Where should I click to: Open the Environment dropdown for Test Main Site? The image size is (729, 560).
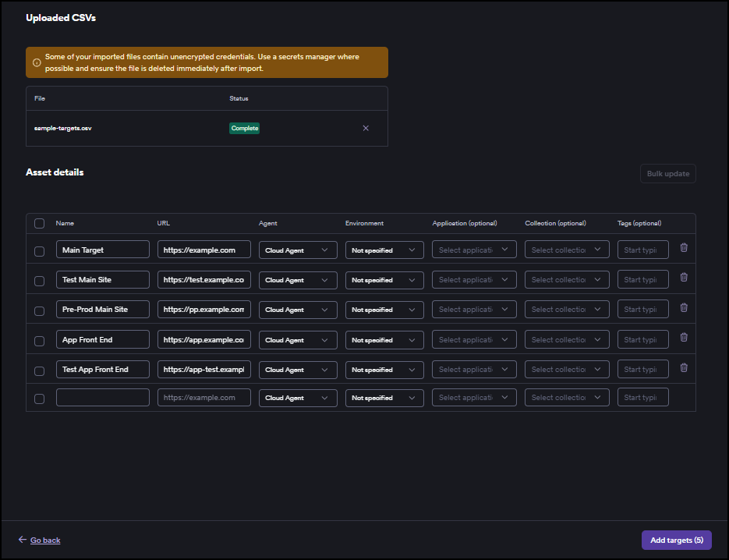click(384, 279)
